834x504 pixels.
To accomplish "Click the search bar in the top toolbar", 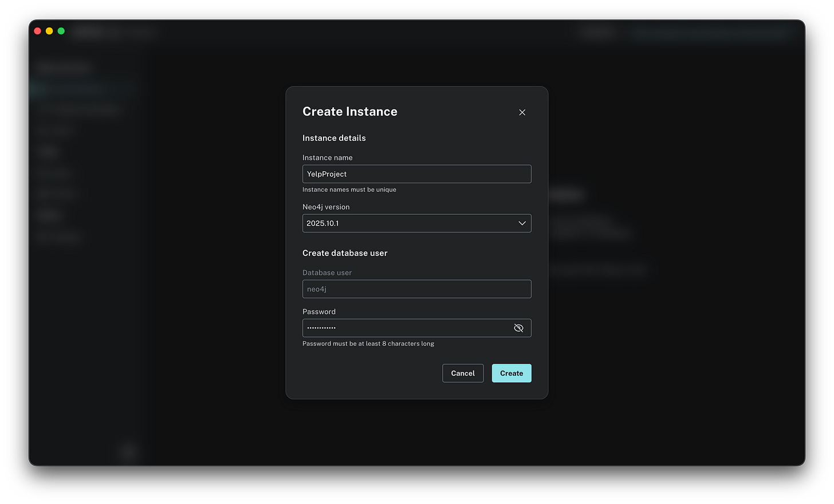I will [710, 33].
